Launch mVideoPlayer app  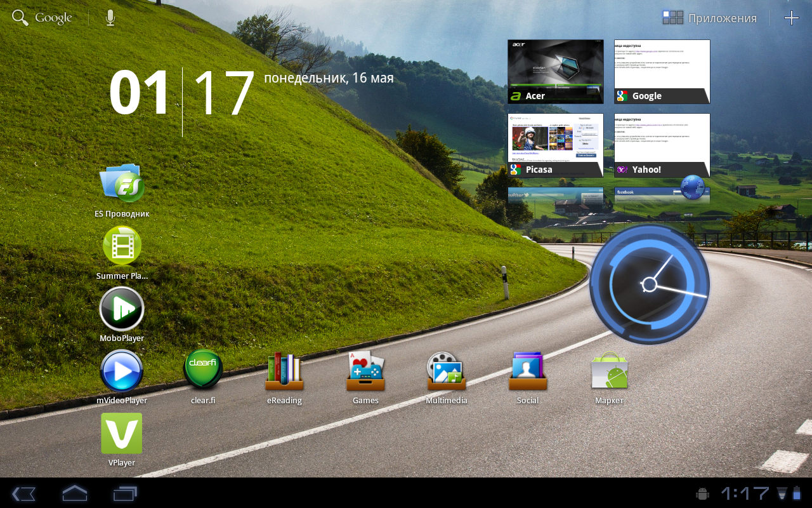pyautogui.click(x=122, y=371)
